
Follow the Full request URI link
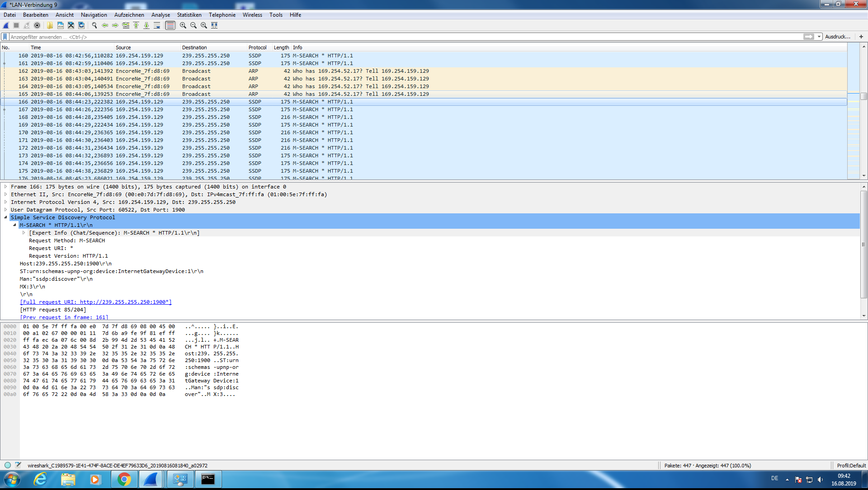point(96,302)
